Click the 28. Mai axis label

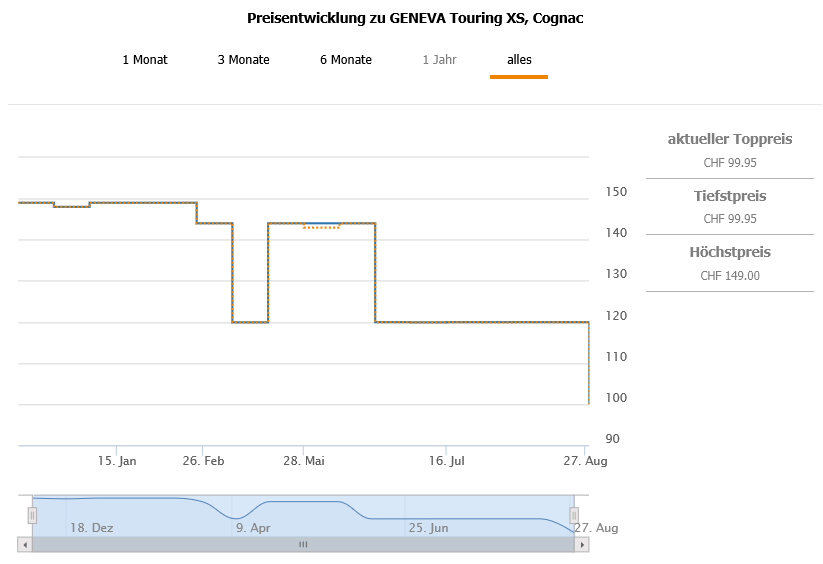coord(304,461)
